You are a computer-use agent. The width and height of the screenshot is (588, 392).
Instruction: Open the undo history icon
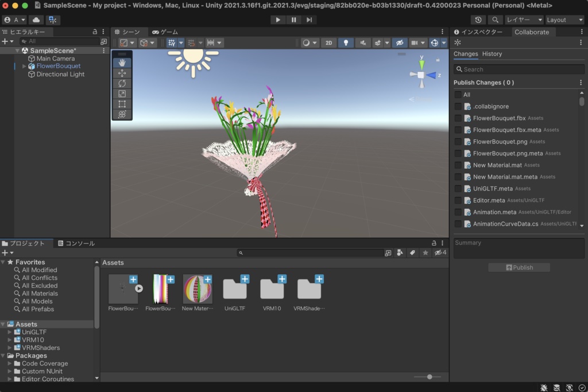tap(478, 20)
